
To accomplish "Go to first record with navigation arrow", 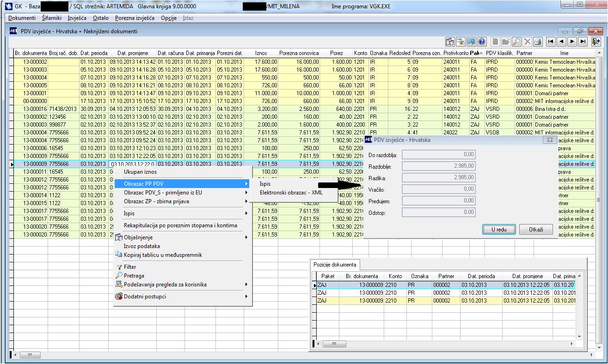I will tap(551, 42).
